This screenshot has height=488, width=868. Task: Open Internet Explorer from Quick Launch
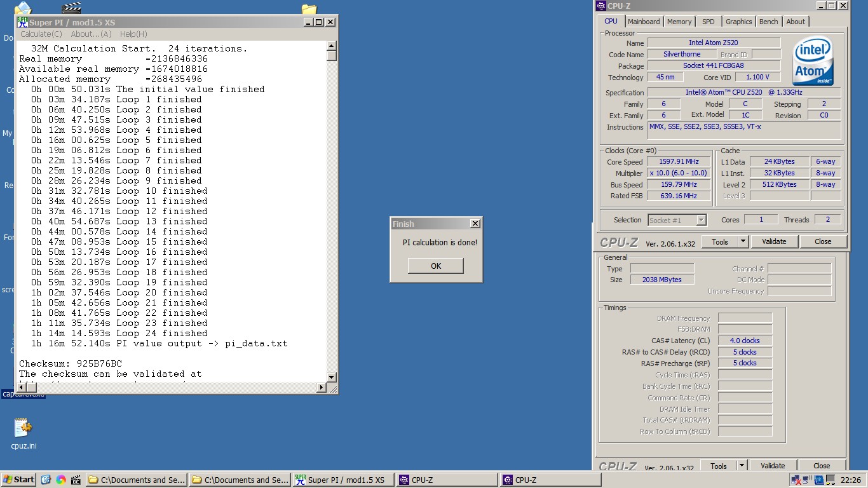[46, 480]
